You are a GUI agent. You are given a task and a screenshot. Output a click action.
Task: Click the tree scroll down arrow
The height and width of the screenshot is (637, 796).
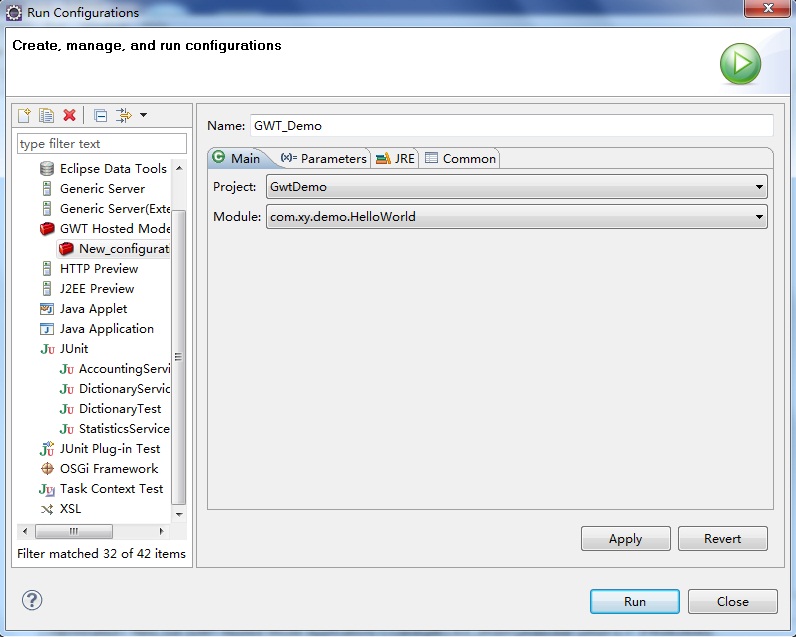click(179, 515)
